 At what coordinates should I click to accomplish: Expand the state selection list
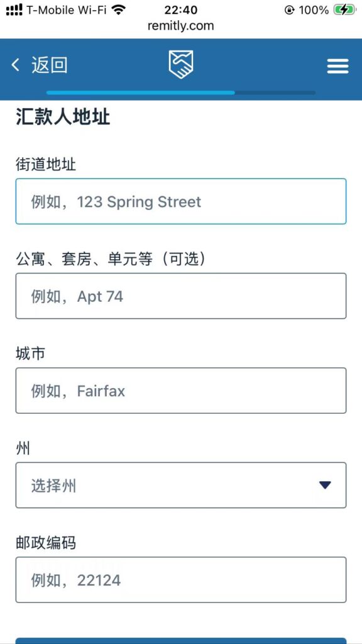(181, 484)
